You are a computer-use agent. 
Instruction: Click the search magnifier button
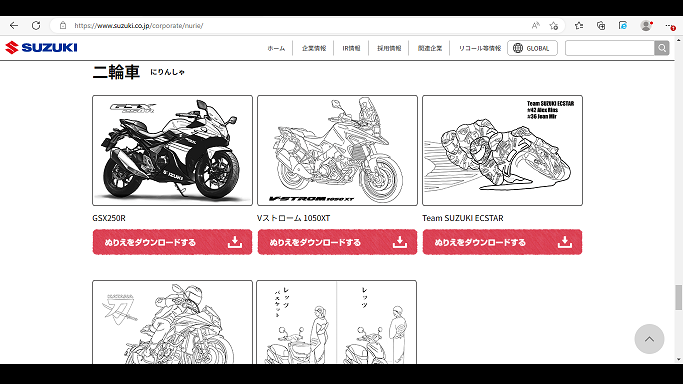point(662,48)
